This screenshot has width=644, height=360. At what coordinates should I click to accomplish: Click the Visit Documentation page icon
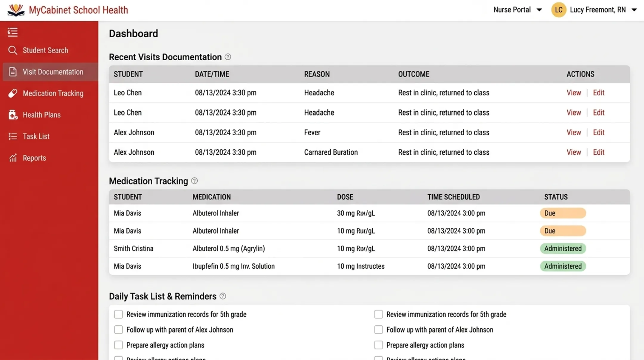tap(13, 72)
